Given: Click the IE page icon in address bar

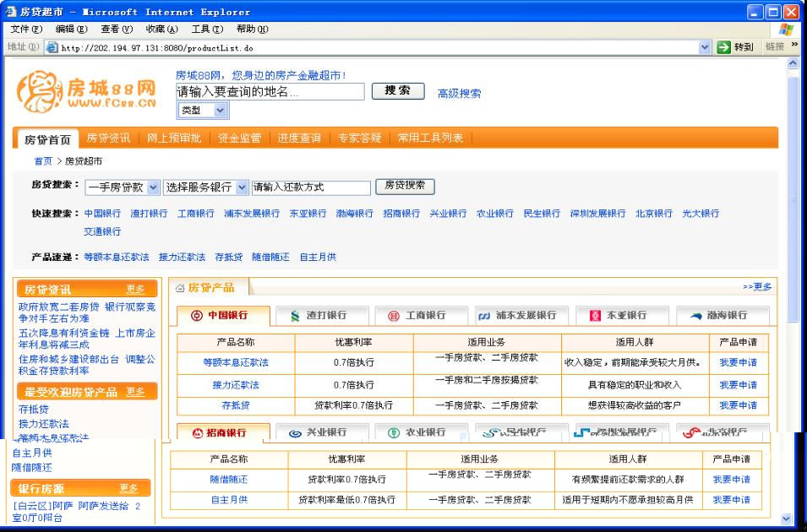Looking at the screenshot, I should coord(52,48).
